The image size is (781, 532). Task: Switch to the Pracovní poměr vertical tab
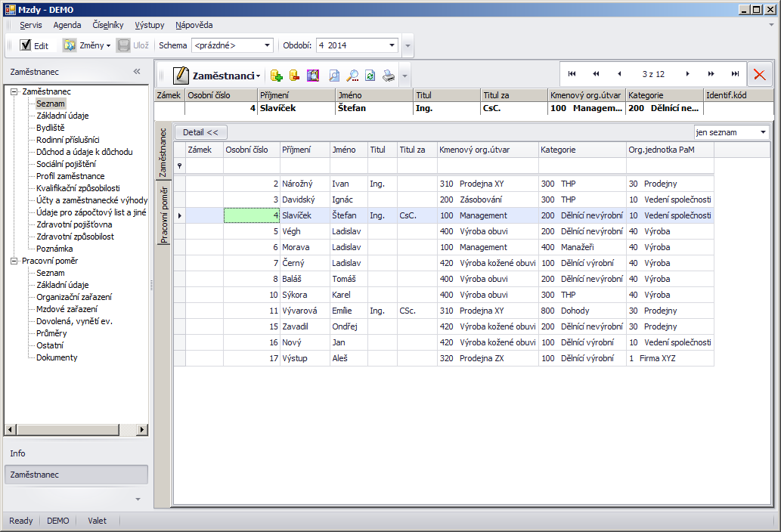click(x=163, y=217)
